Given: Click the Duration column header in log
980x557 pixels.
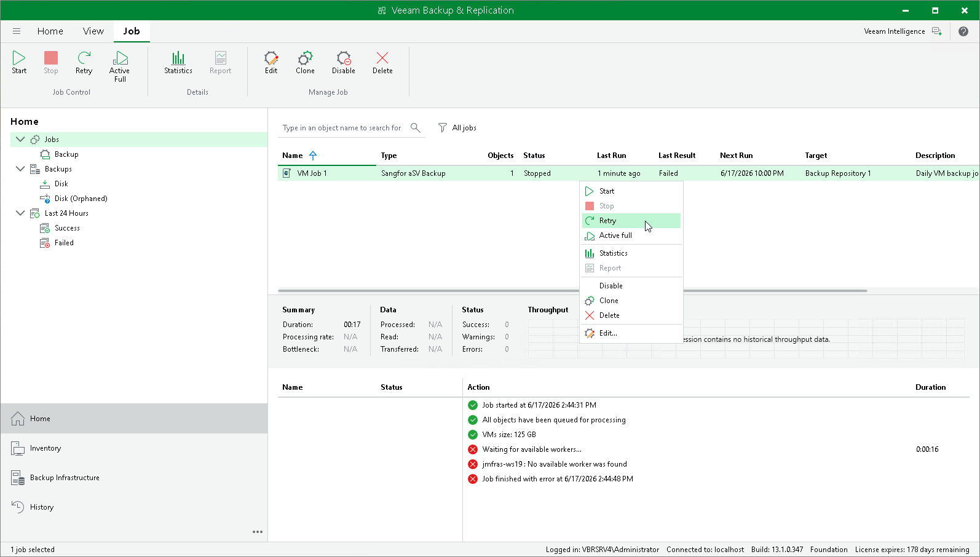Looking at the screenshot, I should 930,387.
